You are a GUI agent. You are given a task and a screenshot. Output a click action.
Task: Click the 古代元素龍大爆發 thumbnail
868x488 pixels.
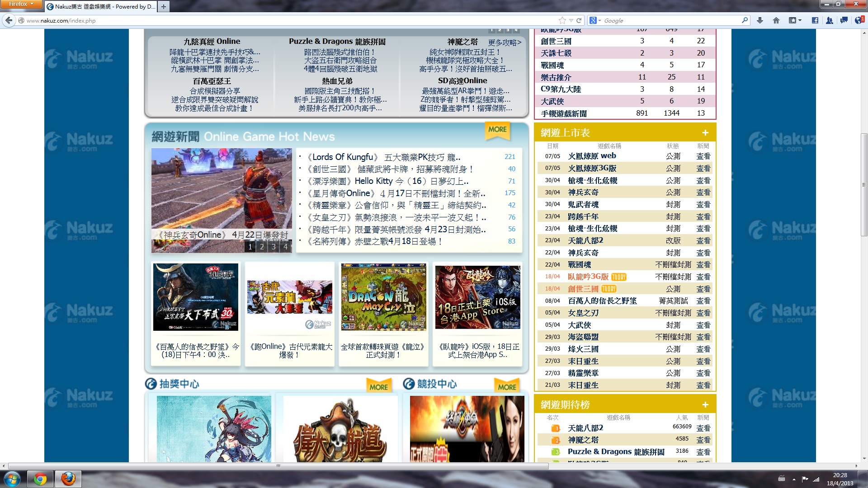290,297
